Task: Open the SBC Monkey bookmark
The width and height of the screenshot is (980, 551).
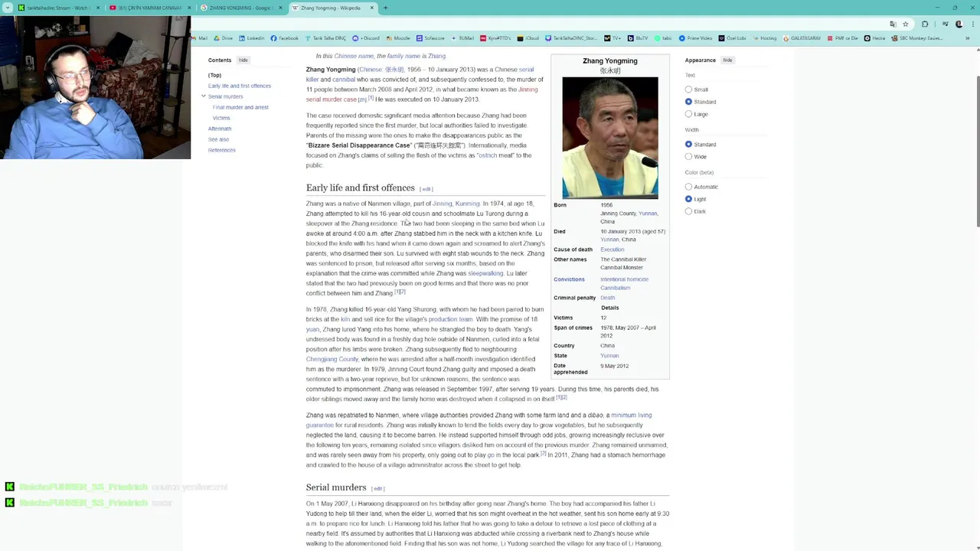Action: [x=916, y=38]
